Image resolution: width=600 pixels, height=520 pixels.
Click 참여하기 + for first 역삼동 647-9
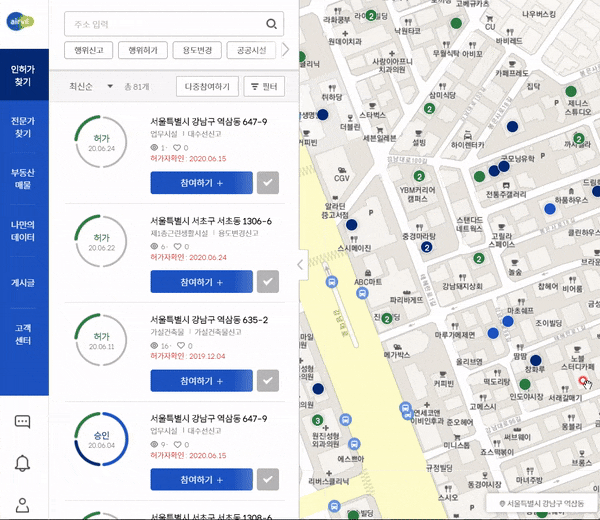click(x=202, y=183)
